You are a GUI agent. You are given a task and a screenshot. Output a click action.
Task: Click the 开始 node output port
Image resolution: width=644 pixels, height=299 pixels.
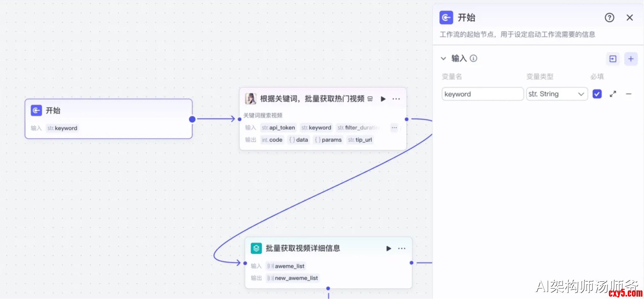coord(192,119)
